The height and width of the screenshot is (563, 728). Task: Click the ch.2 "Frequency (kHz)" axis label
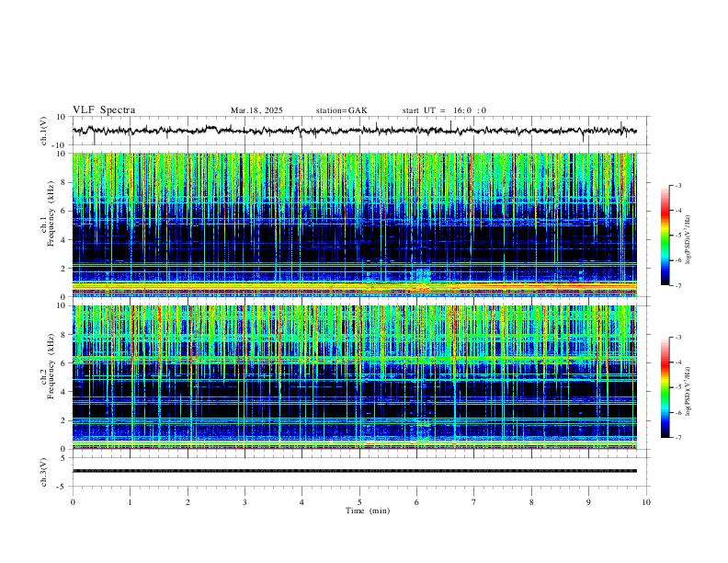51,366
